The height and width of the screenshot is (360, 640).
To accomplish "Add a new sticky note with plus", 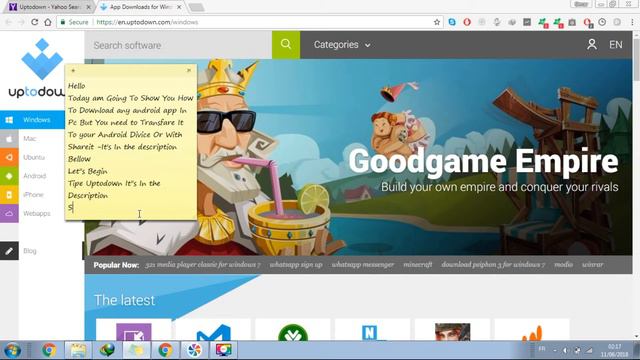I will click(x=73, y=70).
